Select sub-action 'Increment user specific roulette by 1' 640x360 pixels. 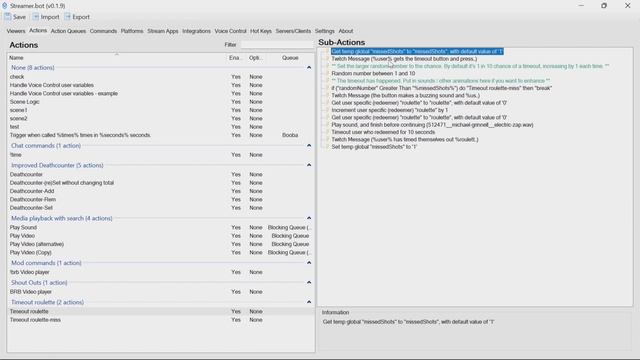389,110
